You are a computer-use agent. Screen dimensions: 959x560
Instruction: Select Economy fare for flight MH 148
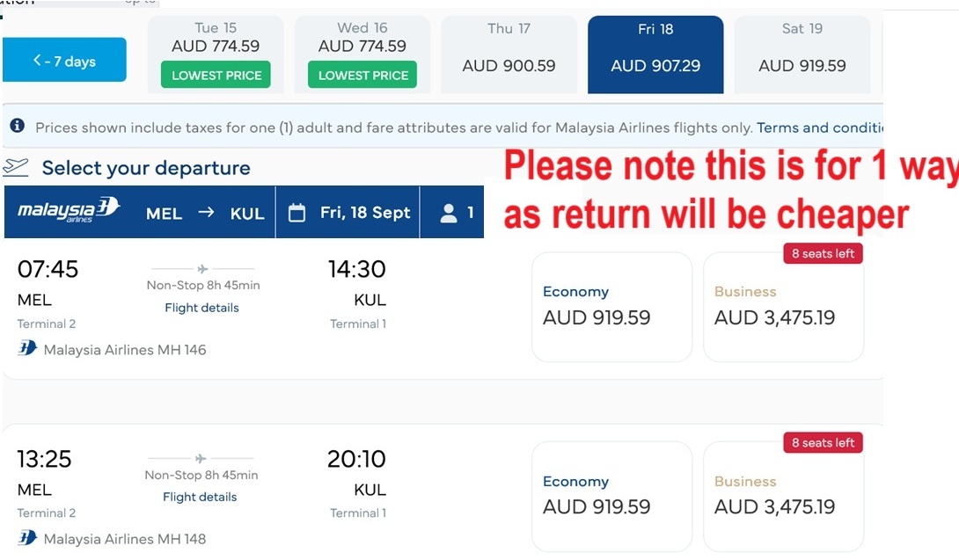pyautogui.click(x=611, y=496)
